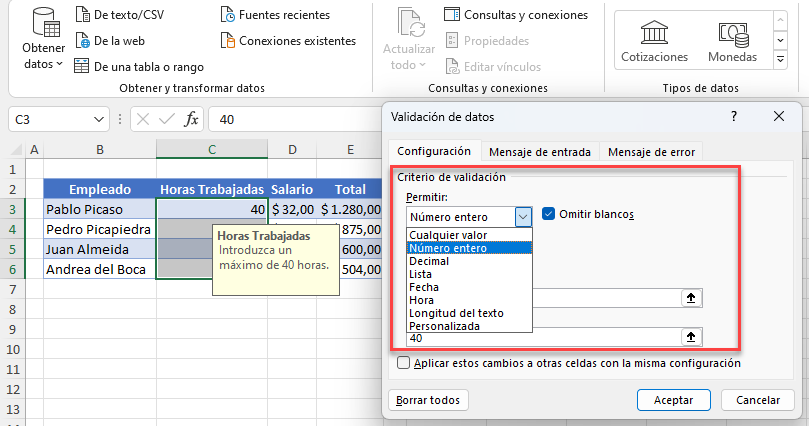Select Cotizaciones data type

coord(654,41)
